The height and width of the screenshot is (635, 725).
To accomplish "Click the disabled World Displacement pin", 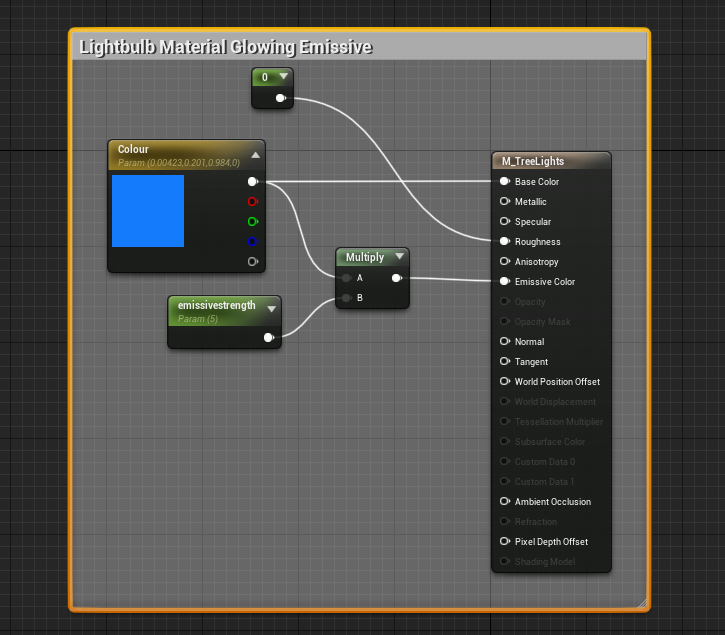I will (504, 401).
